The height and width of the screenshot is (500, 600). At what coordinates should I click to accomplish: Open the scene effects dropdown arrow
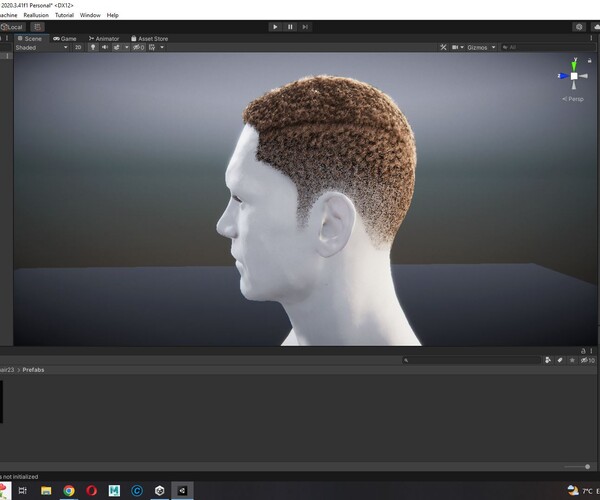tap(127, 47)
